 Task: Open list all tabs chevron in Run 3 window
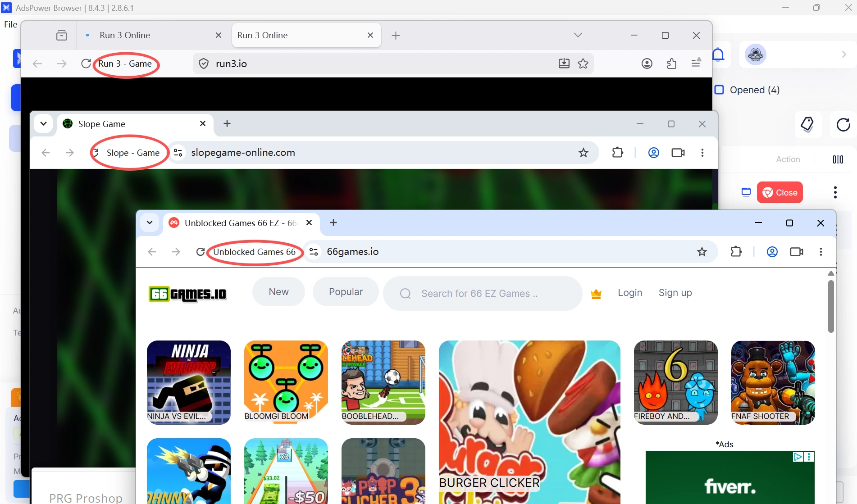coord(578,35)
